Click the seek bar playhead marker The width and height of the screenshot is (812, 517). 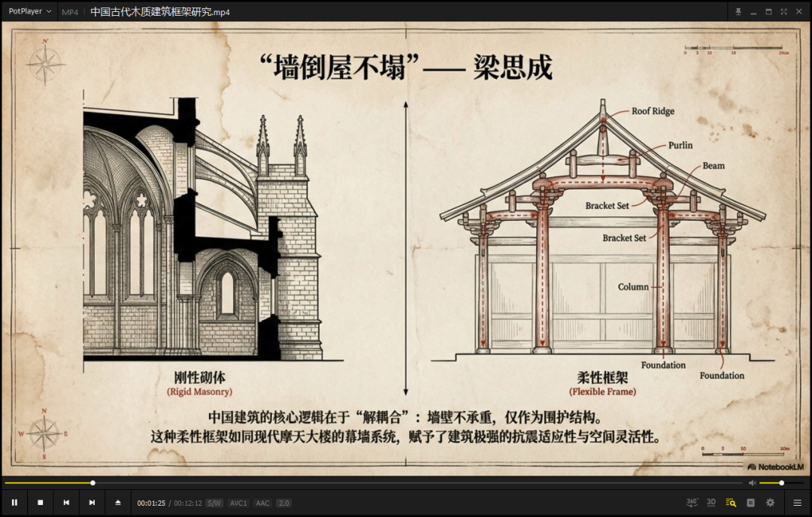(x=92, y=482)
